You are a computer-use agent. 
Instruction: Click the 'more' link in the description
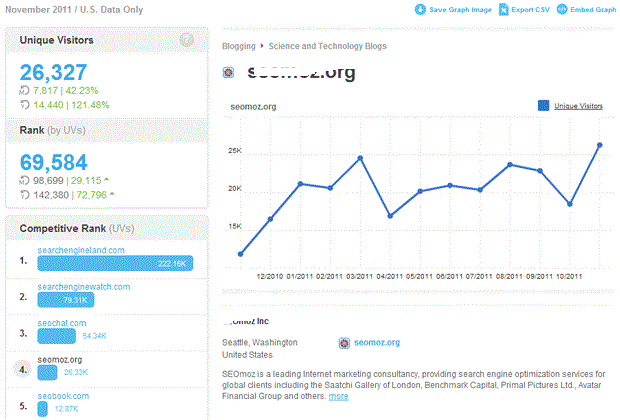coord(338,396)
